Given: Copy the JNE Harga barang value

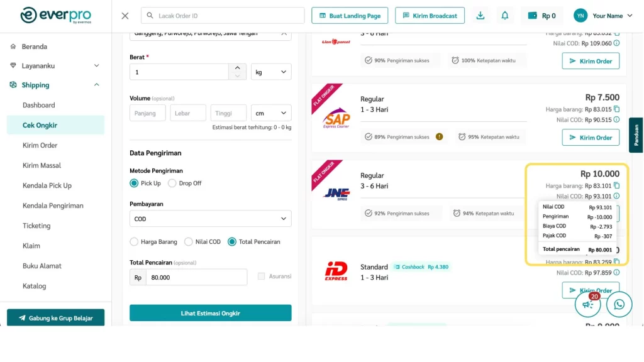Looking at the screenshot, I should (616, 185).
